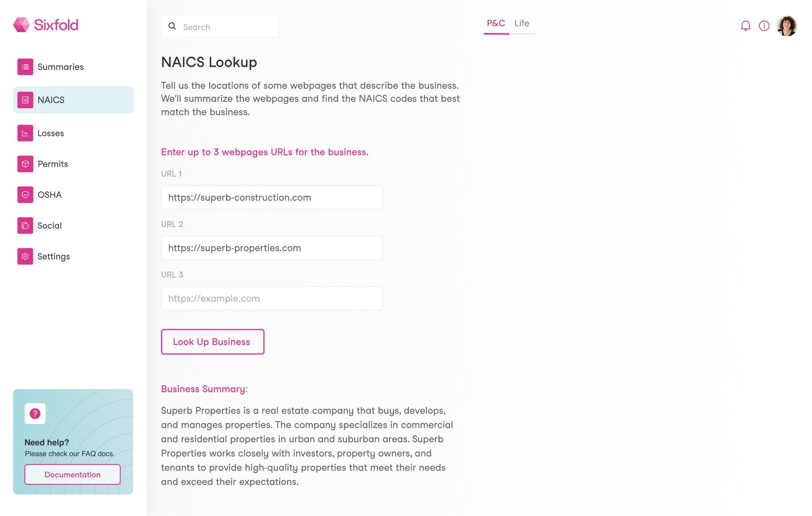Viewport: 812px width, 516px height.
Task: Open the OSHA shield icon
Action: pos(25,195)
